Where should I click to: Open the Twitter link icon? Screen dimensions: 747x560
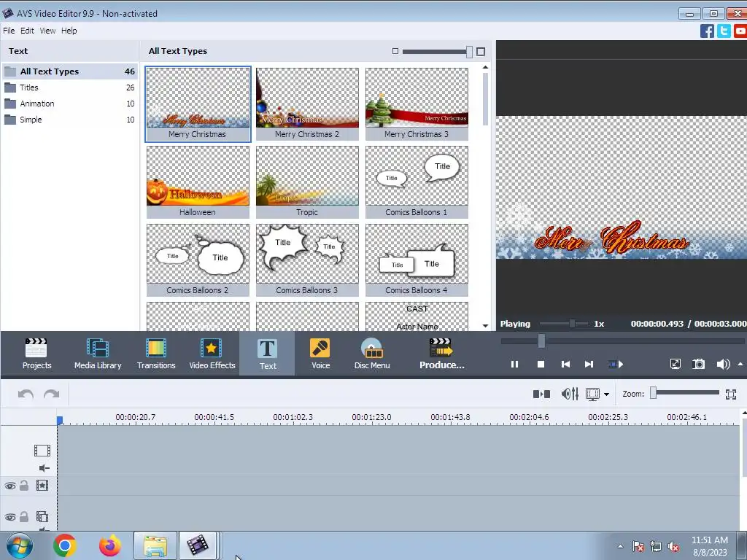tap(724, 31)
